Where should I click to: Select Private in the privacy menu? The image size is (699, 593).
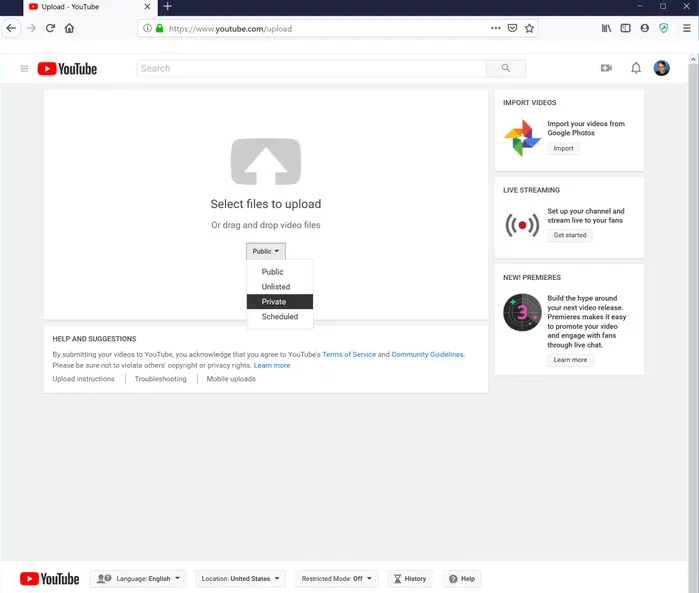[x=280, y=301]
